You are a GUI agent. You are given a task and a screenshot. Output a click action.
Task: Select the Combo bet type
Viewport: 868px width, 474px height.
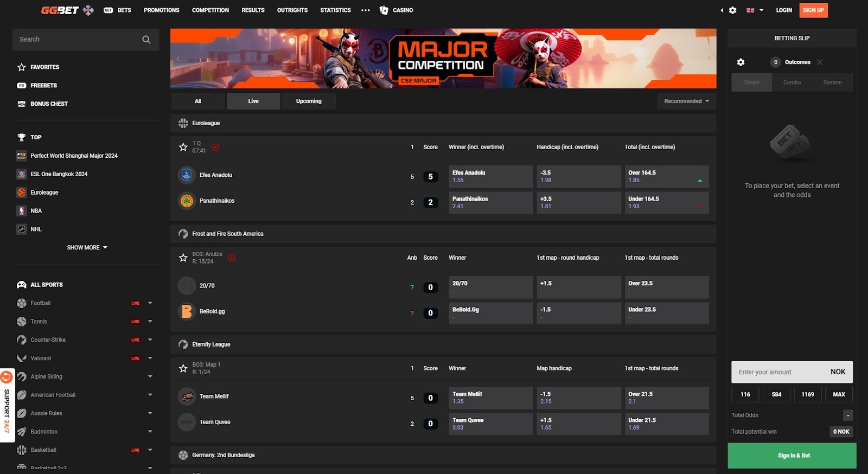792,82
